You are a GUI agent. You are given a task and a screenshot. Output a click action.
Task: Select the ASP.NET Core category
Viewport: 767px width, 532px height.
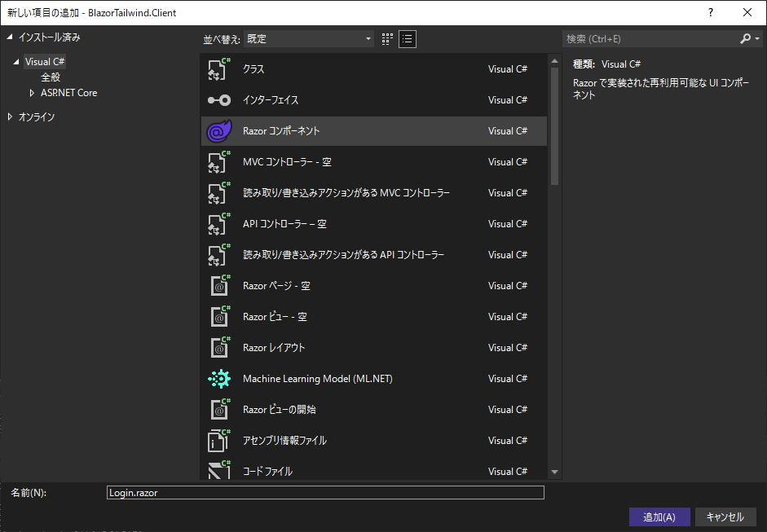(69, 92)
